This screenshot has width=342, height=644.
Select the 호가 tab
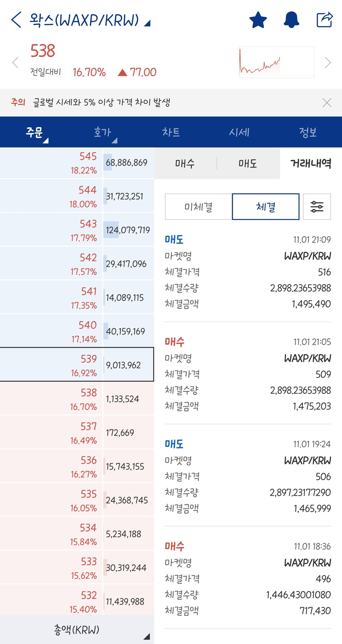(x=102, y=132)
